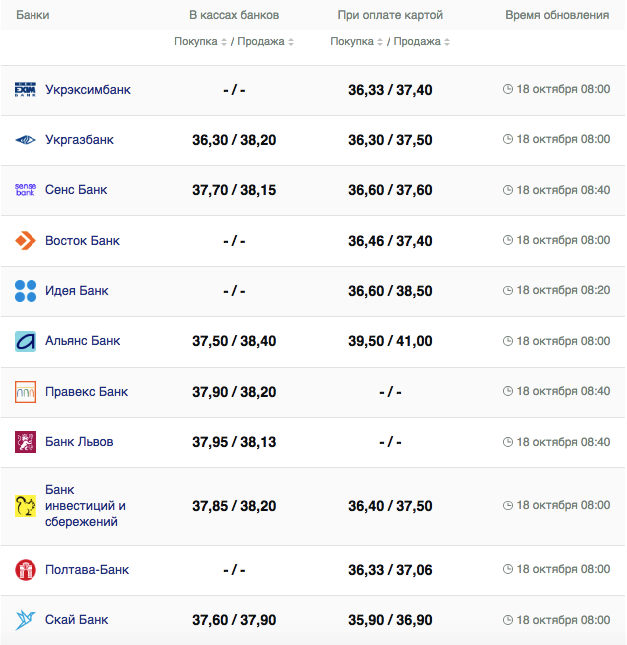Sort by Покупка under В кассах банков

(200, 42)
